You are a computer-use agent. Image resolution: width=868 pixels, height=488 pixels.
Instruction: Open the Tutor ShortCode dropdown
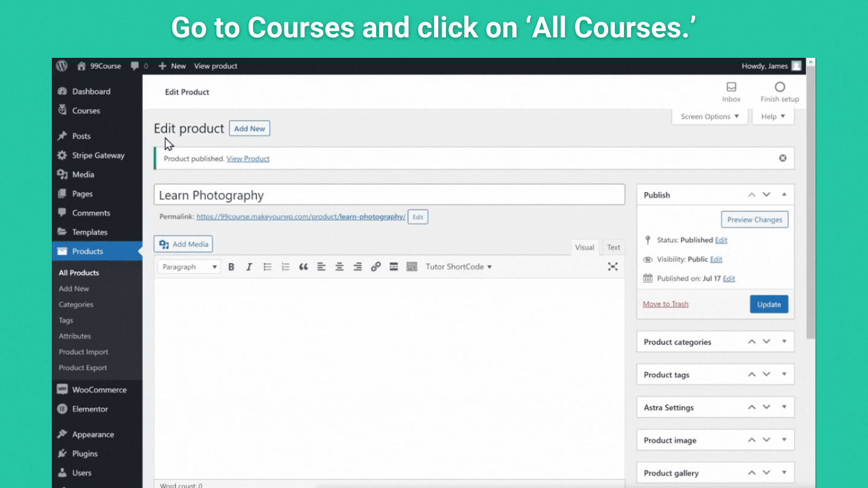pyautogui.click(x=459, y=267)
